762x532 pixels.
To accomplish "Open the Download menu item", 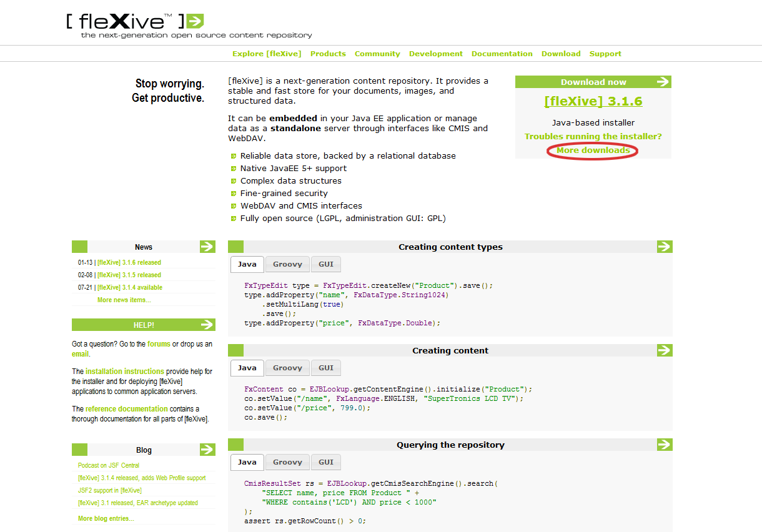I will pos(561,54).
